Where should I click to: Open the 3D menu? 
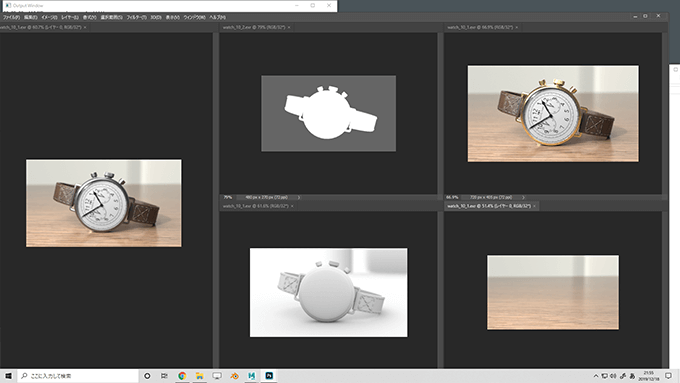pos(156,17)
